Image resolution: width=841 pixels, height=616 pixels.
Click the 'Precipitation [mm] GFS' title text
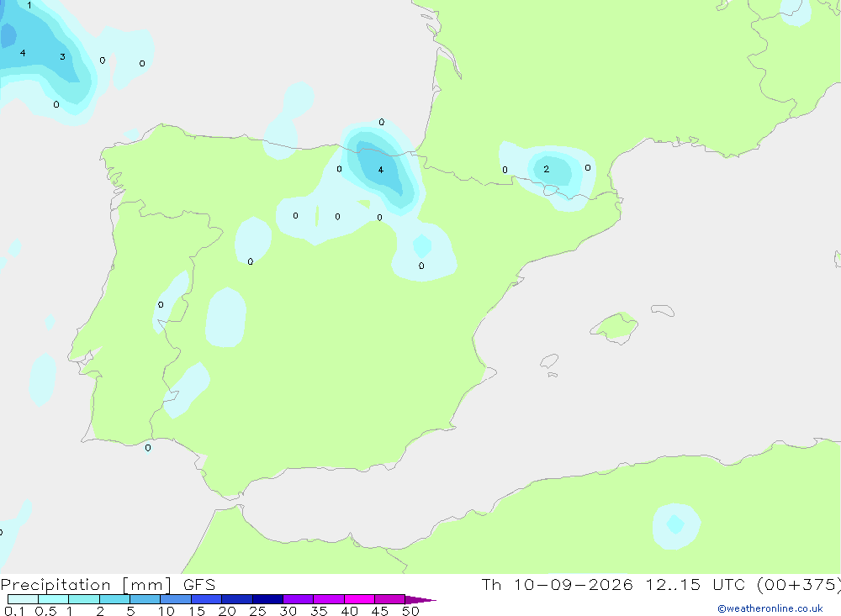click(108, 584)
